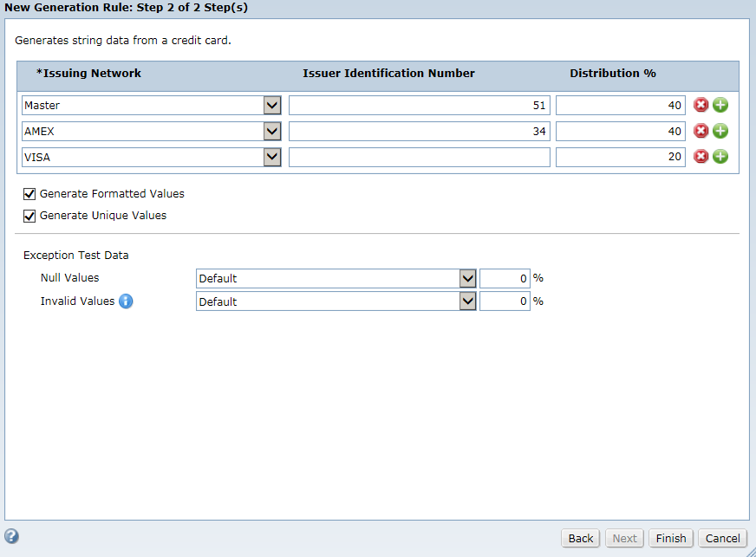Edit the Null Values percentage field

(505, 279)
